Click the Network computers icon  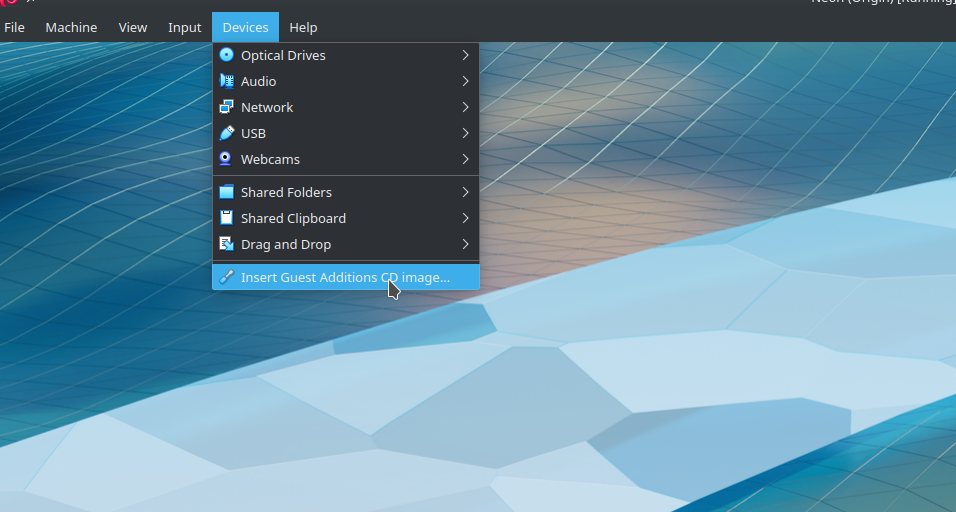pyautogui.click(x=226, y=107)
